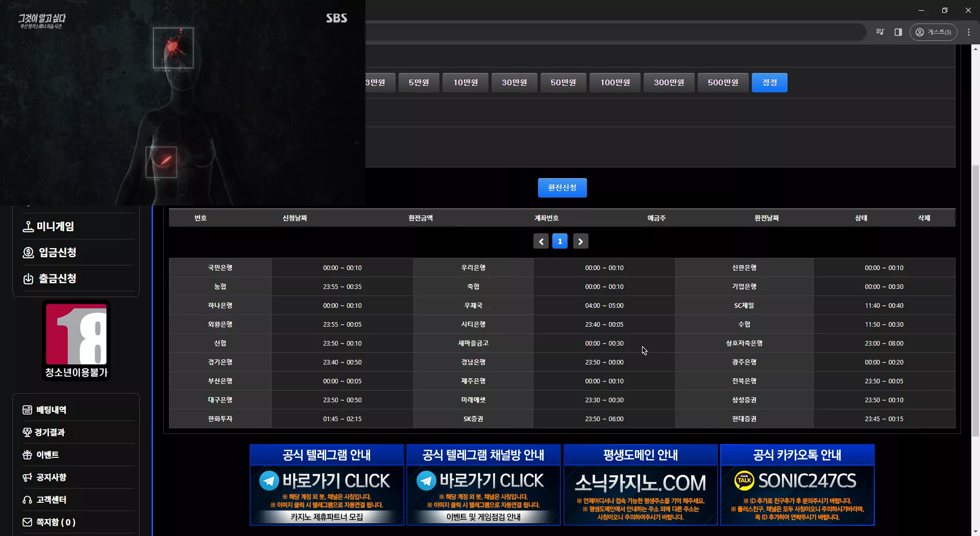This screenshot has height=536, width=980.
Task: Click the 고객센터 headset icon
Action: point(28,500)
